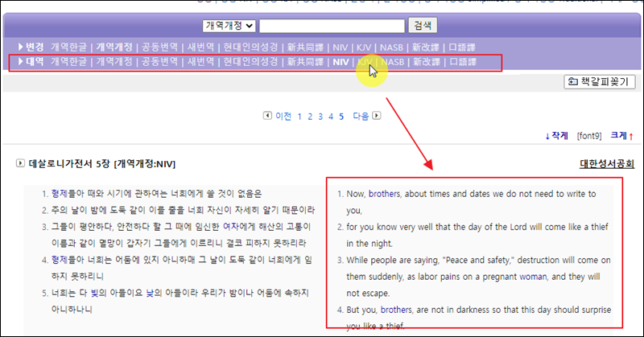Viewport: 644px width, 337px height.
Task: Click 형제 link in Korean verse 4
Action: coord(59,260)
